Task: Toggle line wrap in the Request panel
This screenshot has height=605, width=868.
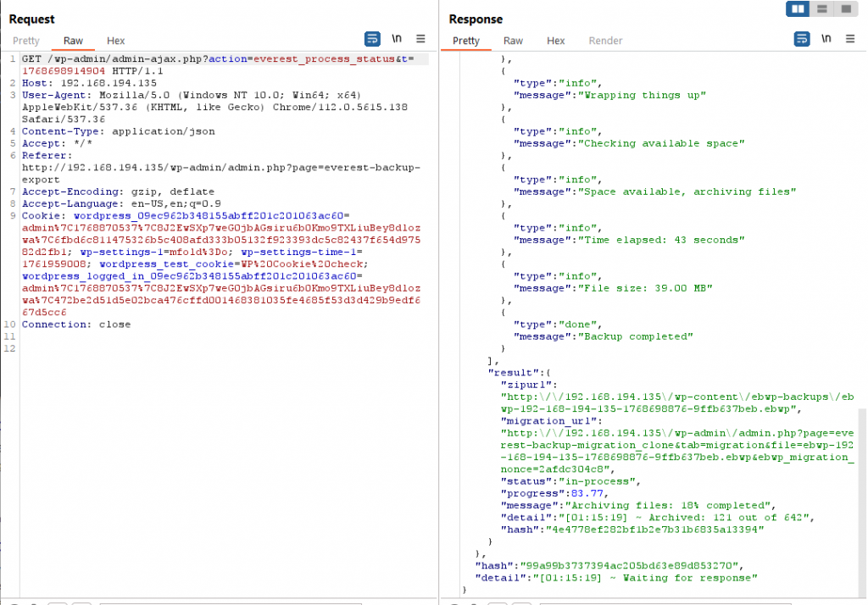Action: (372, 39)
